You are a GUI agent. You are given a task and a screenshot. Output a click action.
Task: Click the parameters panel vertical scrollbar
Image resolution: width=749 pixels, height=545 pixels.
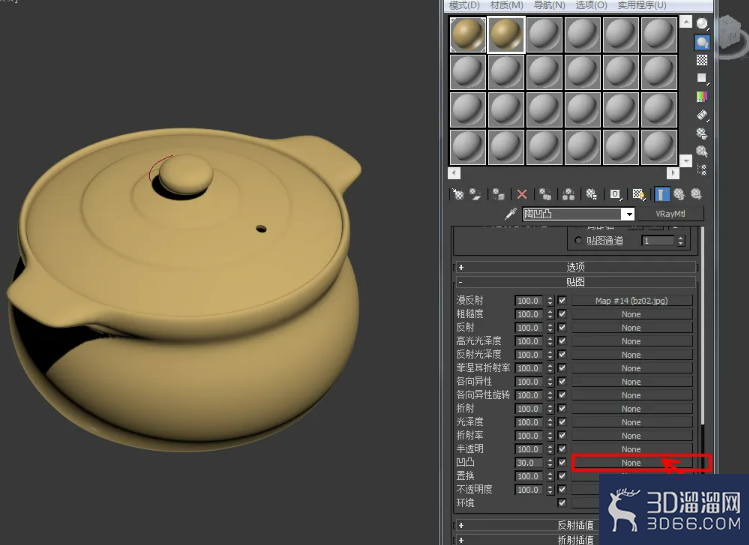point(702,325)
